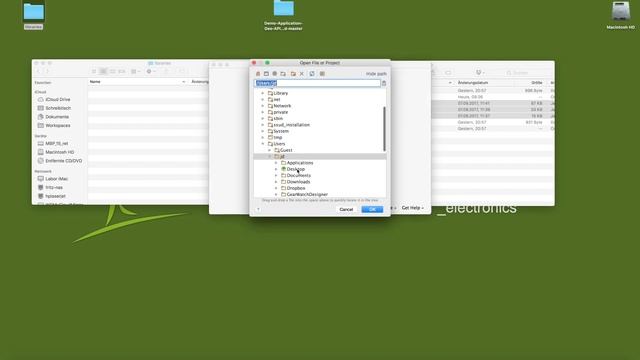Refresh the file tree in the dialog
Viewport: 640px width, 360px height.
tap(312, 74)
